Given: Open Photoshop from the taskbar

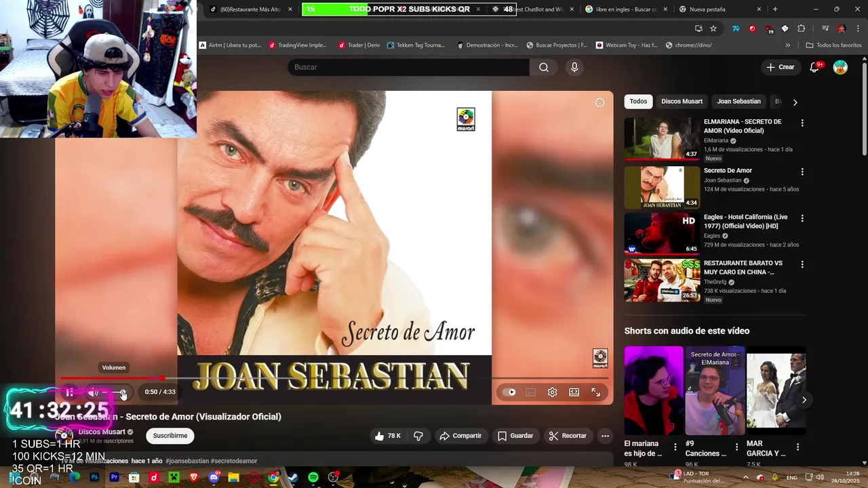Looking at the screenshot, I should coord(94,477).
